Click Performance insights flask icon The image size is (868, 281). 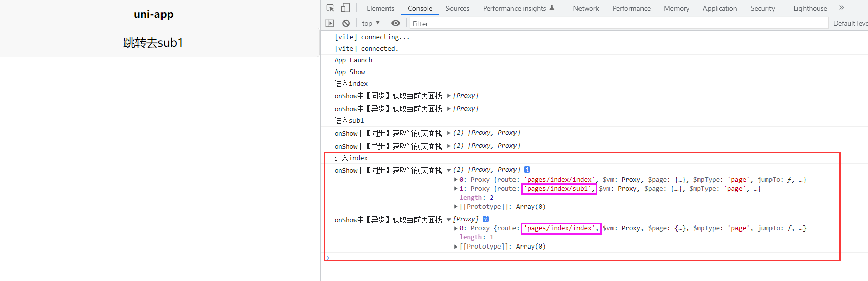552,8
